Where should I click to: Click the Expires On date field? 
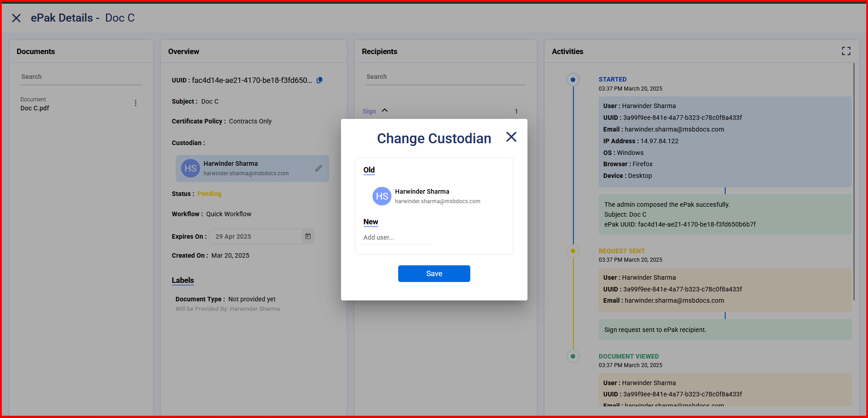256,236
